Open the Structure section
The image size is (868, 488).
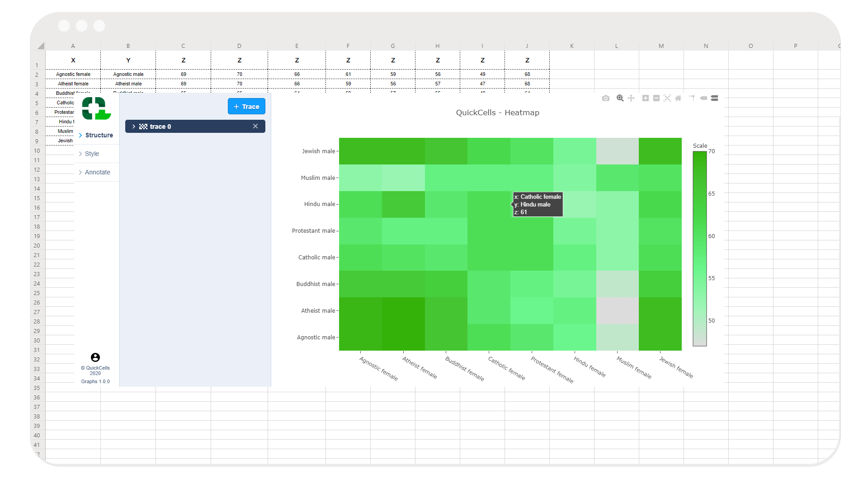coord(99,135)
